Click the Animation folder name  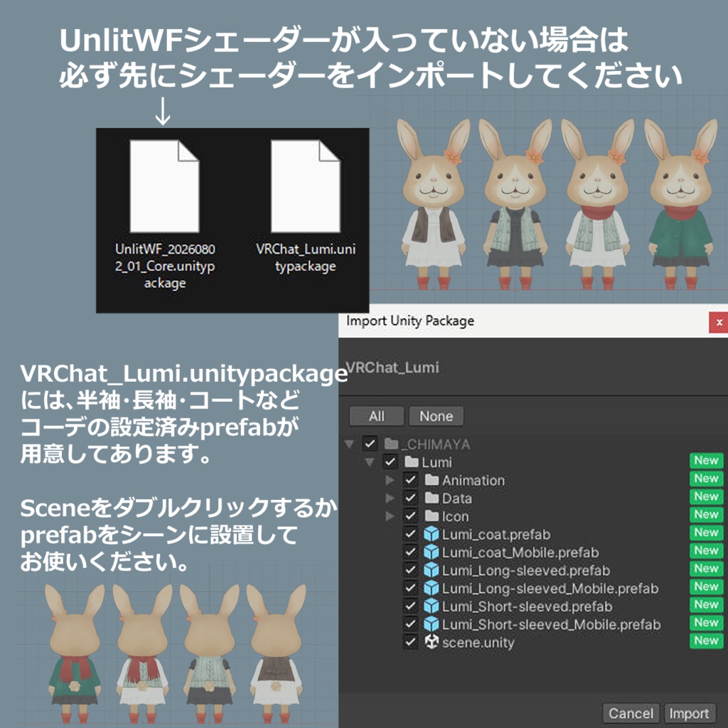coord(473,480)
